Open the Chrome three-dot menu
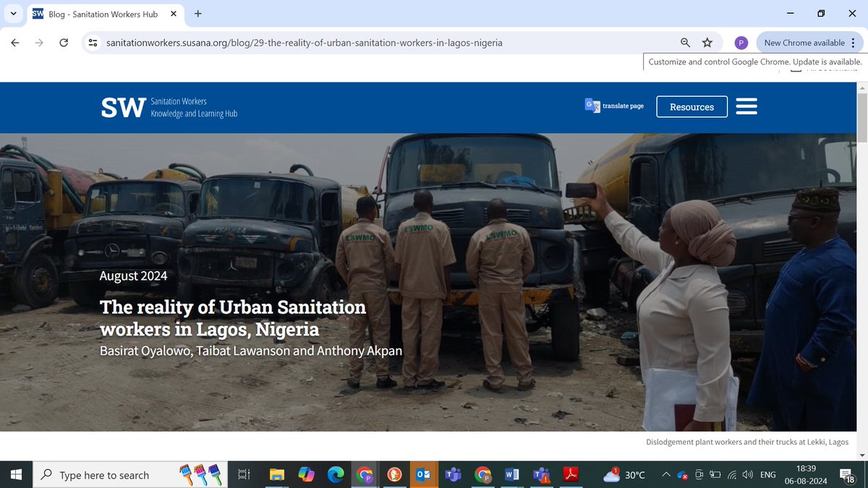Viewport: 868px width, 488px height. click(x=854, y=43)
